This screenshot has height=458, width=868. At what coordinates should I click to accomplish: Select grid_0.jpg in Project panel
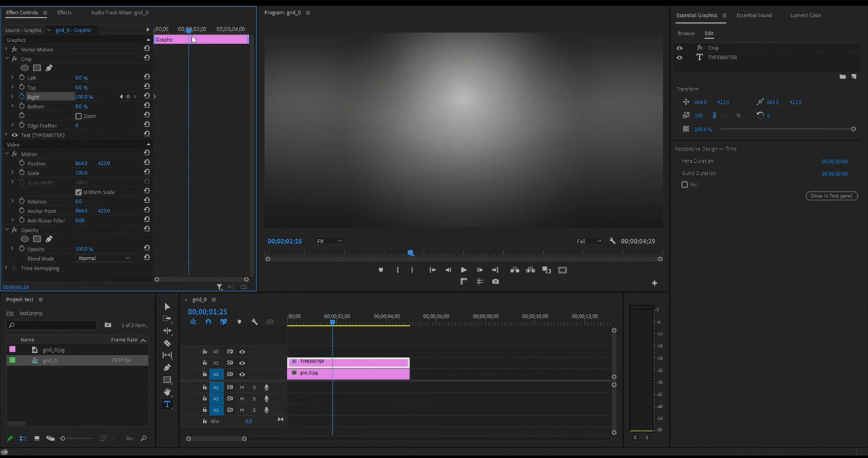pyautogui.click(x=54, y=349)
